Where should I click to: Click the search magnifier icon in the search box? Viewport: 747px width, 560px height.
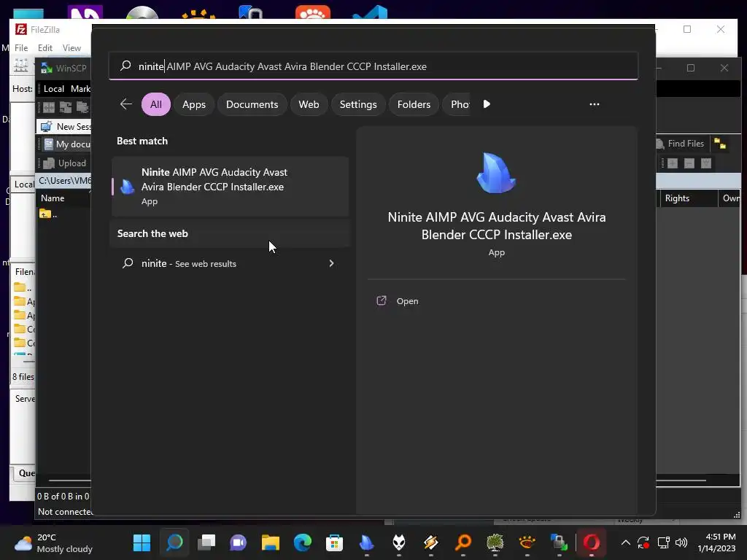125,66
